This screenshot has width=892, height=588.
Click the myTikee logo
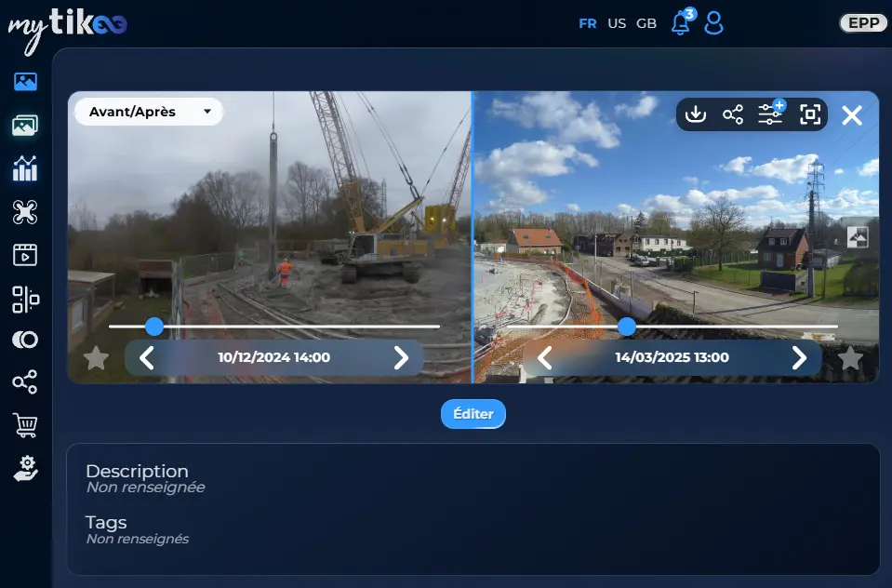click(67, 30)
